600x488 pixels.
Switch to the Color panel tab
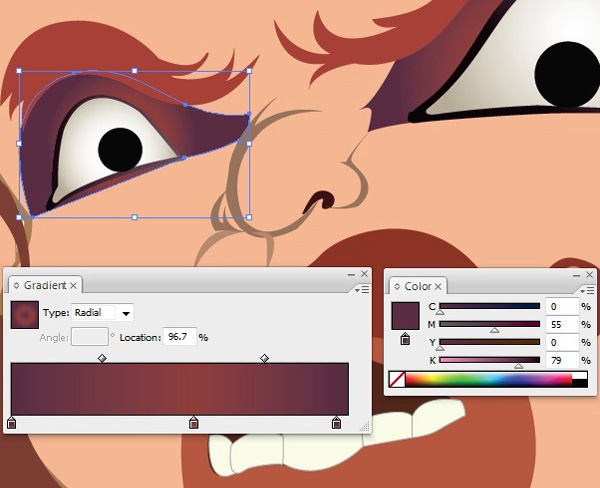tap(418, 286)
